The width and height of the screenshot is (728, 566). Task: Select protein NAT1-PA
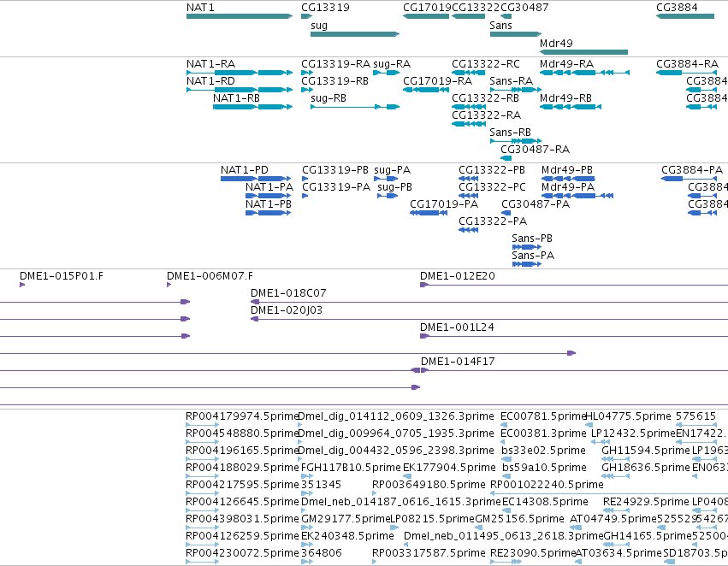click(269, 196)
